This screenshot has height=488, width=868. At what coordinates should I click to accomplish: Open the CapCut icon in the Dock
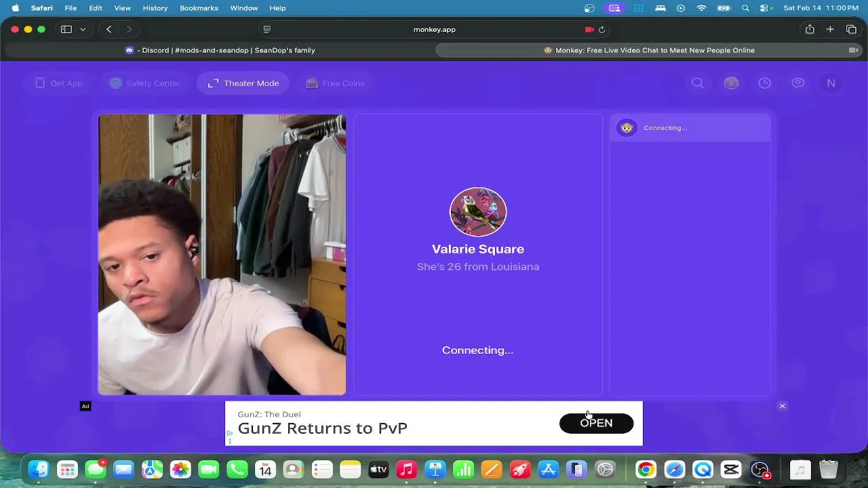732,469
